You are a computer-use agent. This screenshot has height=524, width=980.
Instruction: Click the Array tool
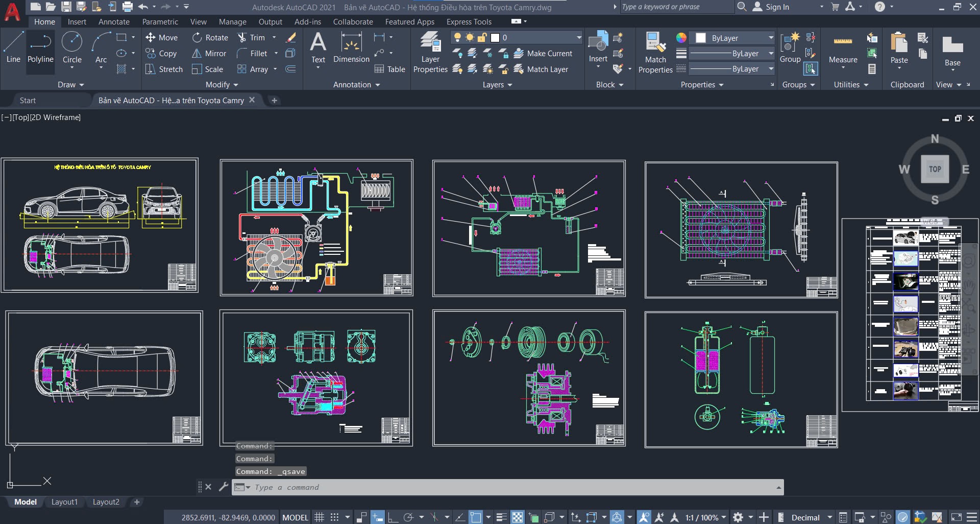click(x=253, y=69)
